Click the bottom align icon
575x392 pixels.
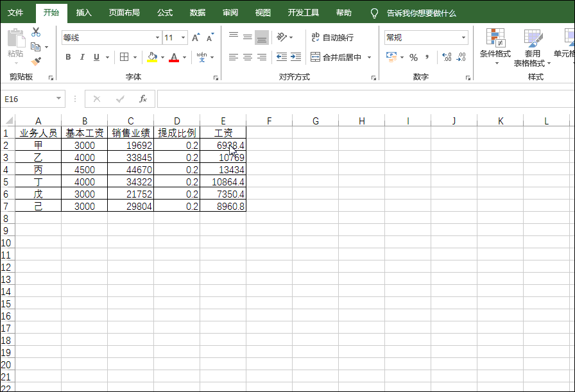click(x=262, y=37)
